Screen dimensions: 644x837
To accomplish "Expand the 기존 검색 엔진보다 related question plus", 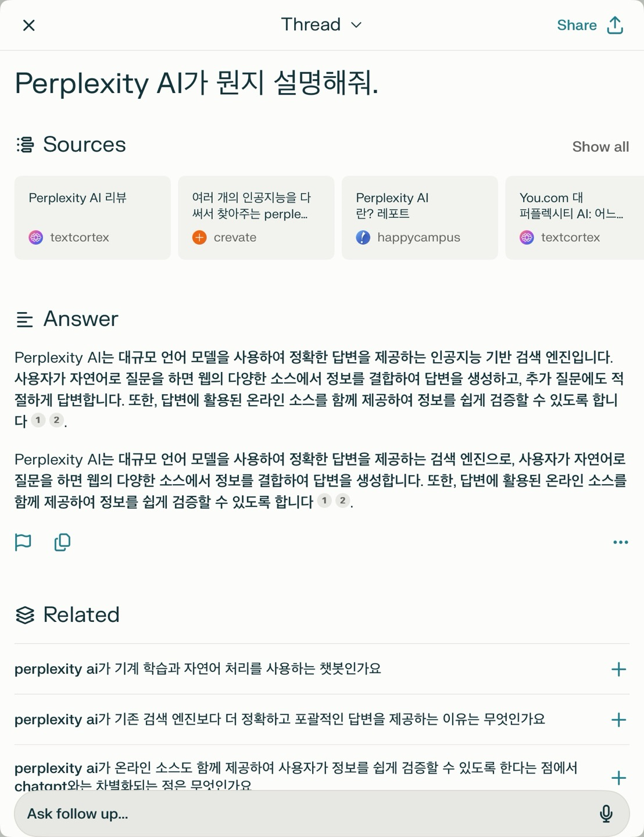I will click(x=618, y=720).
